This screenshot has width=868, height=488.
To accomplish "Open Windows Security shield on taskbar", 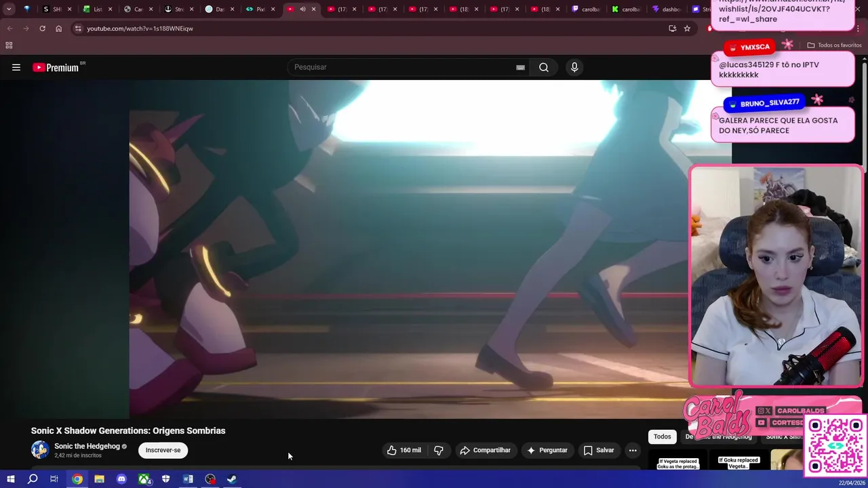I will click(165, 479).
